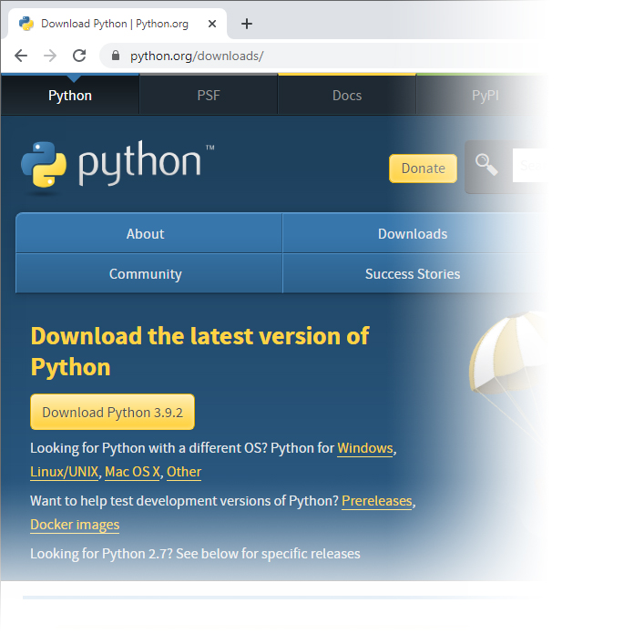
Task: Select the Python top navigation tab
Action: pyautogui.click(x=70, y=96)
